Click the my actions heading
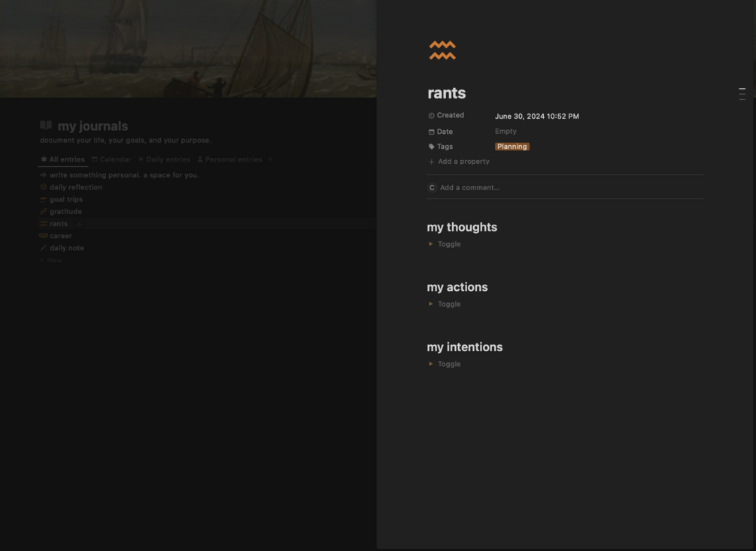The width and height of the screenshot is (756, 551). (457, 287)
